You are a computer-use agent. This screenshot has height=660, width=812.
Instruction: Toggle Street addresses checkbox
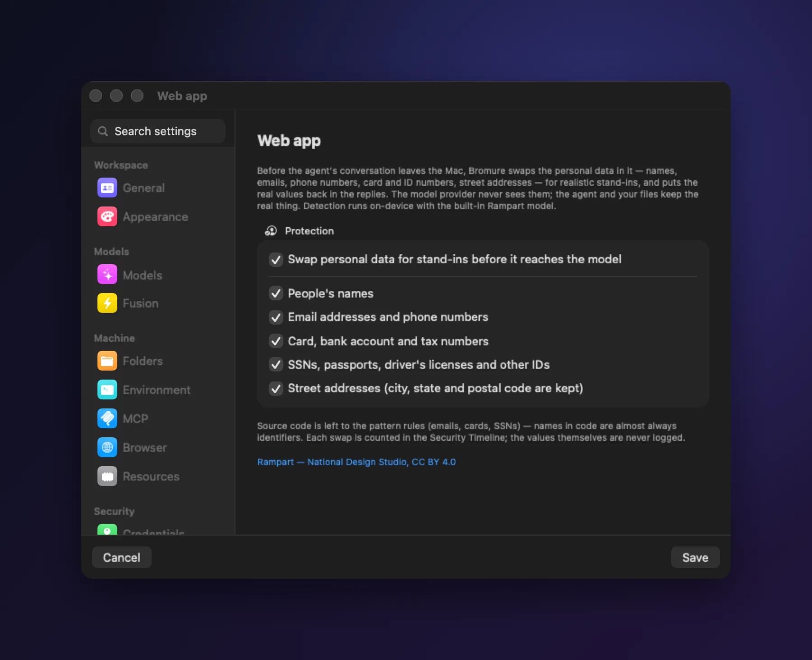click(x=276, y=389)
